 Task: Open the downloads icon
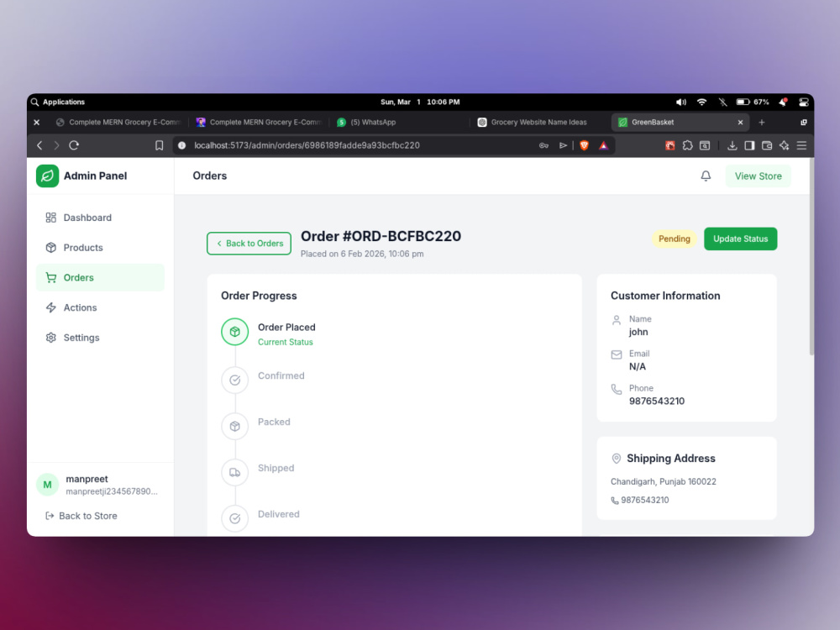point(732,145)
